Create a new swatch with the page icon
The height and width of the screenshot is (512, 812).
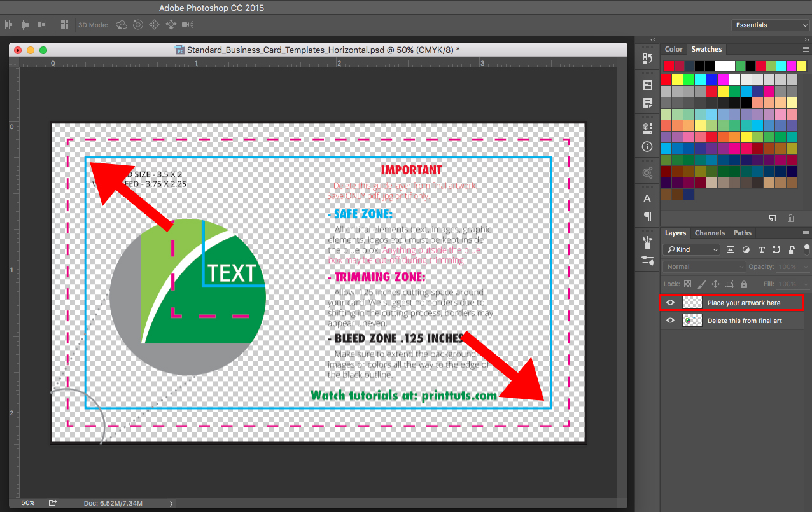pyautogui.click(x=772, y=218)
